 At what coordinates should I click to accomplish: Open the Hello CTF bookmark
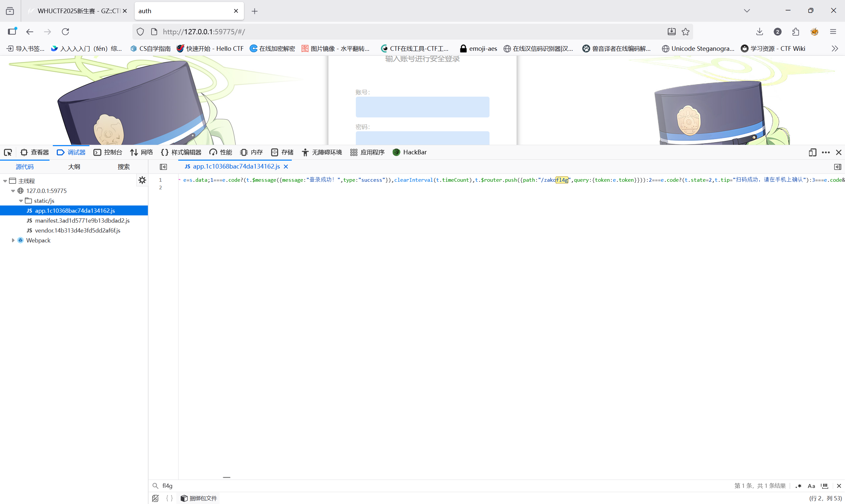pyautogui.click(x=210, y=48)
